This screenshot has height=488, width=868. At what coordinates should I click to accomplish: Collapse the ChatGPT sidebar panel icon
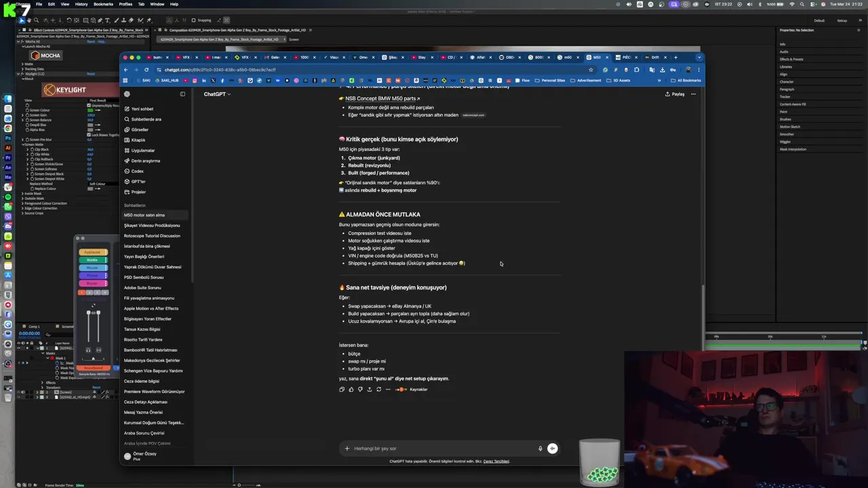click(x=182, y=94)
